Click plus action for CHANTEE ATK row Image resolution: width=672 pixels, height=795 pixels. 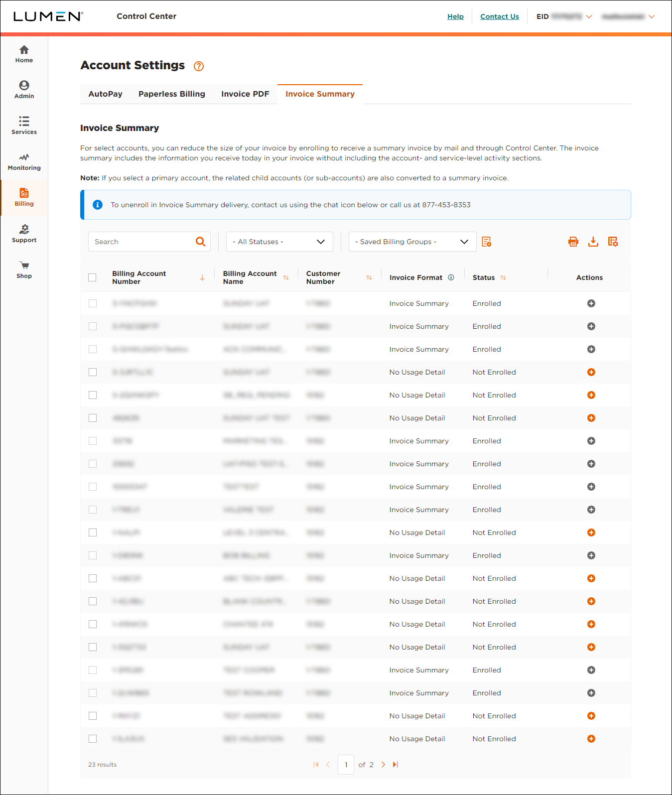[x=591, y=624]
